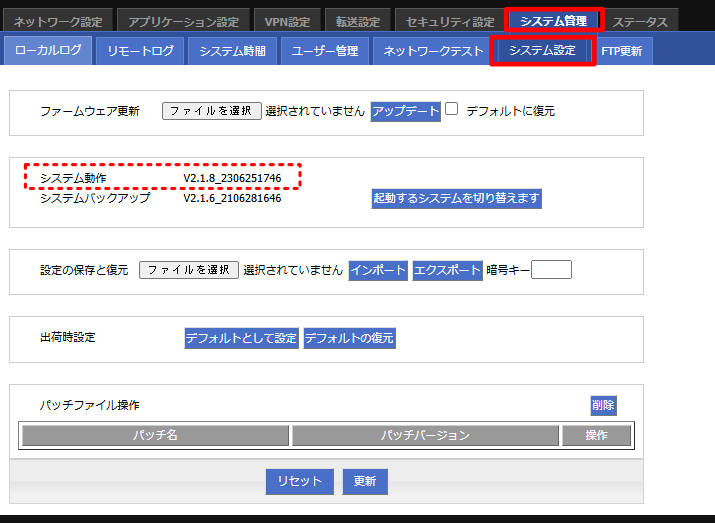Open the FTP更新 sub-tab
The height and width of the screenshot is (523, 715).
(622, 51)
